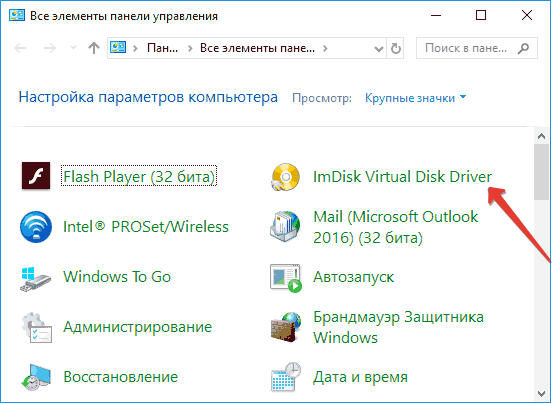The width and height of the screenshot is (552, 403).
Task: Select the Пан... breadcrumb segment
Action: (162, 48)
